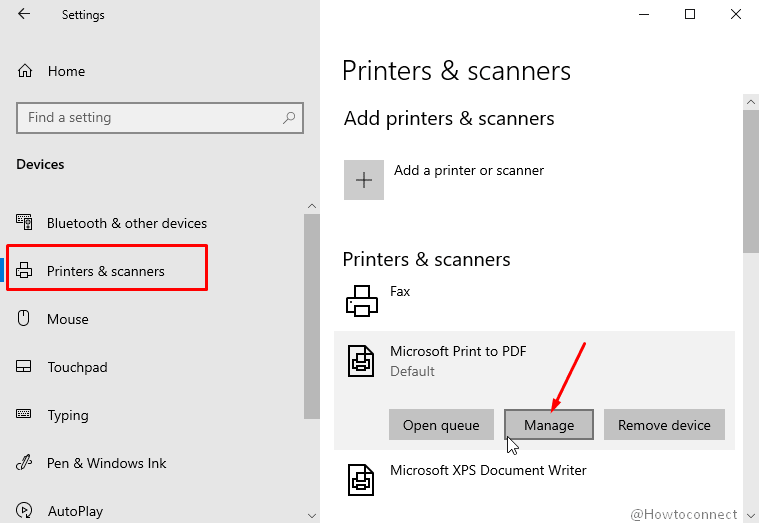Open Typing settings
The height and width of the screenshot is (523, 759).
68,415
